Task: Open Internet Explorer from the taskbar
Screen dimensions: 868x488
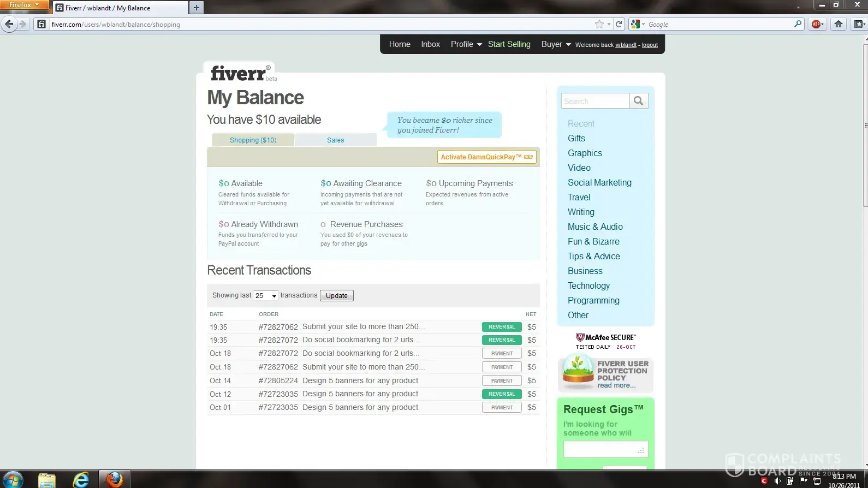Action: click(x=81, y=479)
